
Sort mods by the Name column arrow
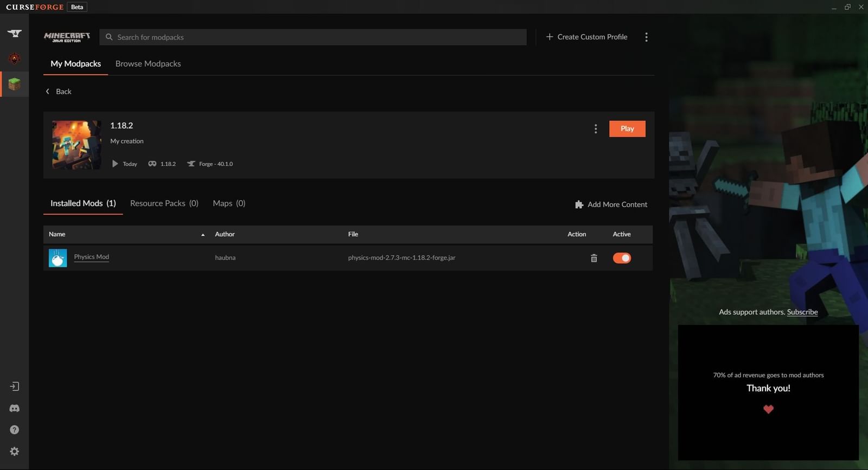[x=203, y=235]
